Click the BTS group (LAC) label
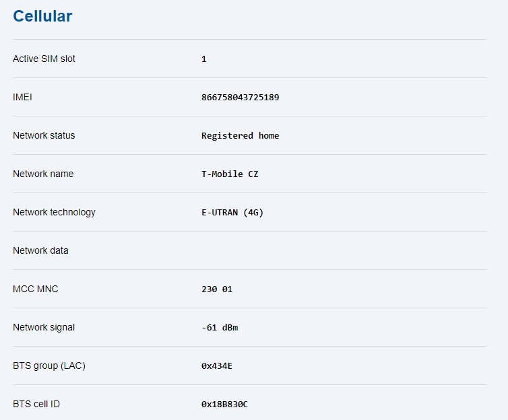The height and width of the screenshot is (420, 508). click(x=49, y=365)
